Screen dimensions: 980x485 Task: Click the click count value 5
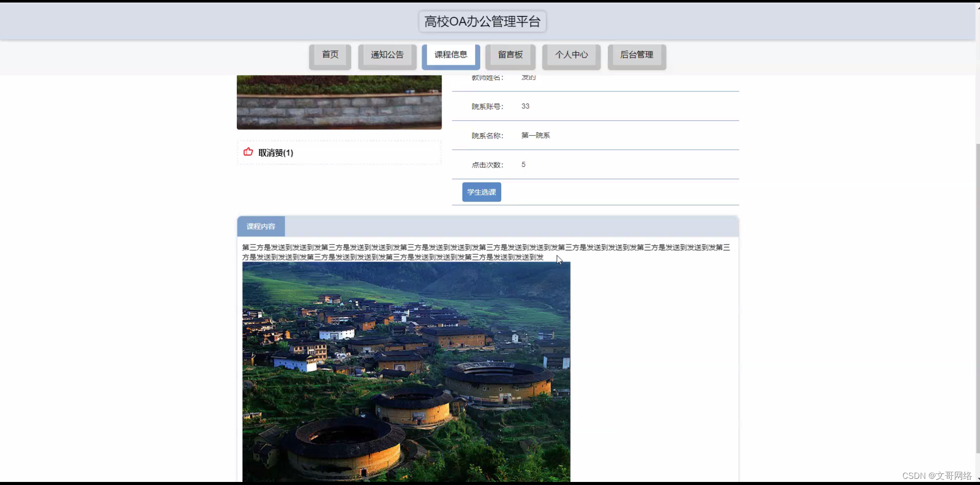[x=523, y=164]
